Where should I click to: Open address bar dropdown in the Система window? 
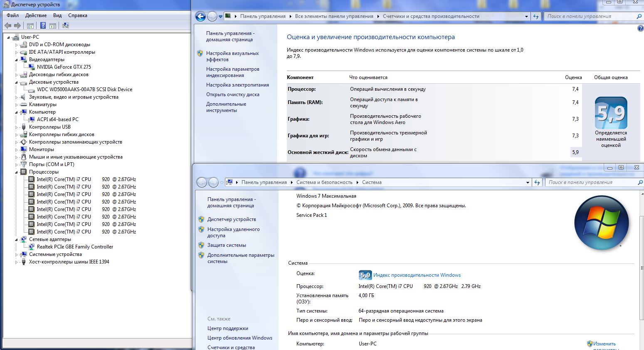coord(528,183)
